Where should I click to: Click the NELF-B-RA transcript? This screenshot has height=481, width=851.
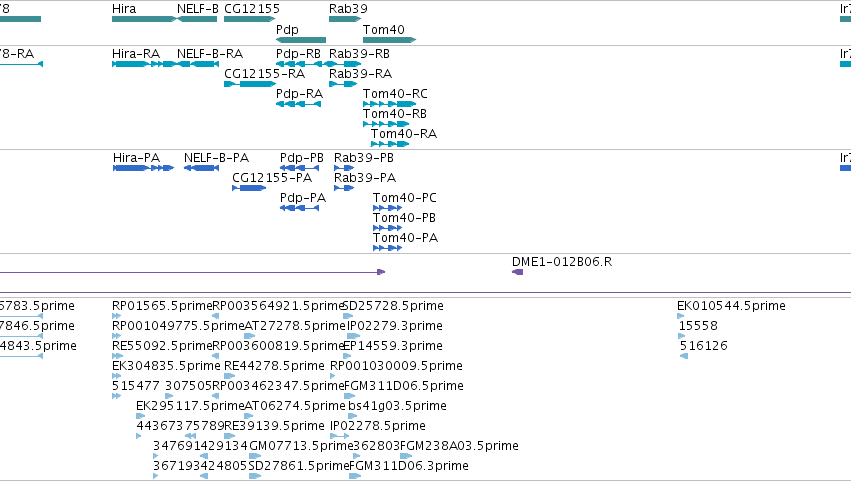pos(198,64)
